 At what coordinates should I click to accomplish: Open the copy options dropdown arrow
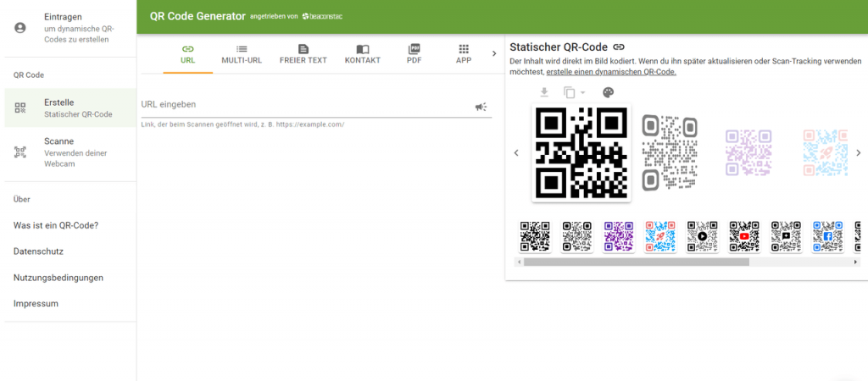click(x=582, y=93)
